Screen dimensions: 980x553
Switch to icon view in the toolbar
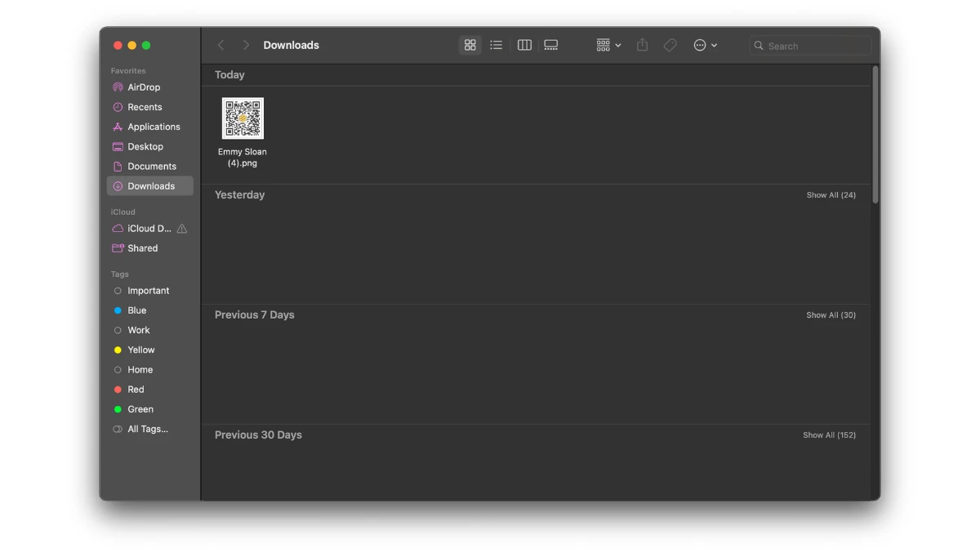[x=470, y=45]
